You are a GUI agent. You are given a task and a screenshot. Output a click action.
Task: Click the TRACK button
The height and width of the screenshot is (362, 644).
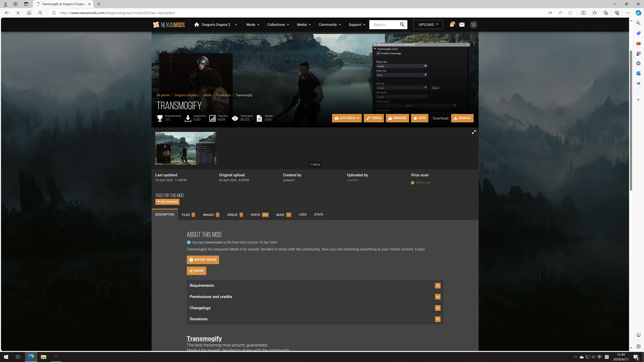point(374,118)
